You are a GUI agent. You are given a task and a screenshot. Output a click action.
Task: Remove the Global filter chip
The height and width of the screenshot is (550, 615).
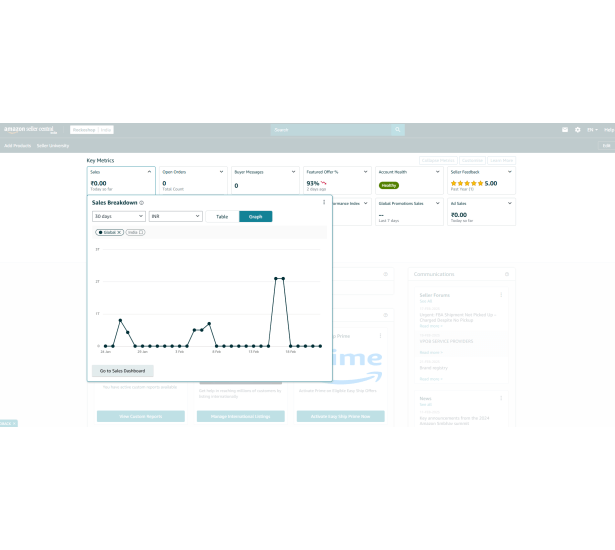pyautogui.click(x=119, y=232)
